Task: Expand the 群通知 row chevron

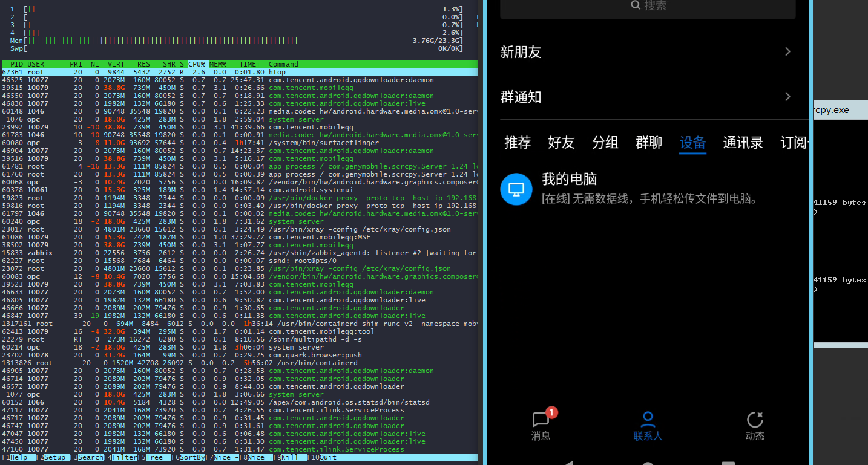Action: [x=787, y=97]
